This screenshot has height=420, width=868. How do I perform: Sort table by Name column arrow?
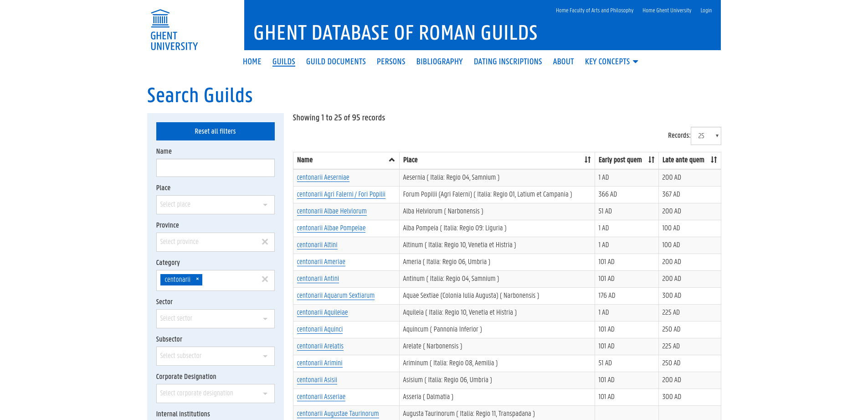pos(391,160)
